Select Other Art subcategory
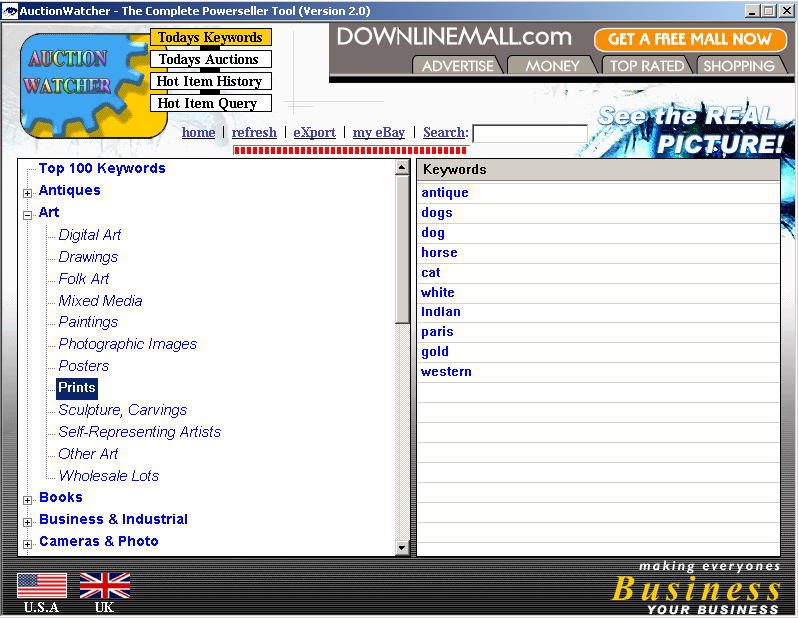The height and width of the screenshot is (618, 798). [88, 454]
